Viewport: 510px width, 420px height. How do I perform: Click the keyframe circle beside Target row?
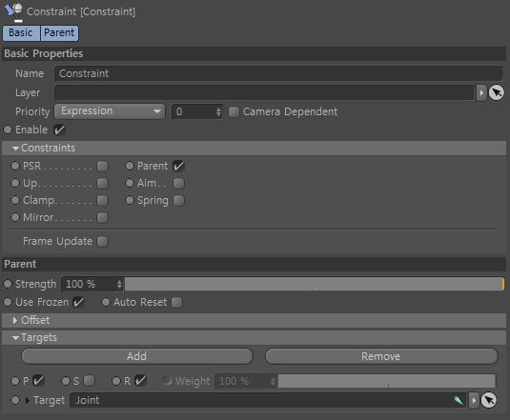pyautogui.click(x=15, y=400)
